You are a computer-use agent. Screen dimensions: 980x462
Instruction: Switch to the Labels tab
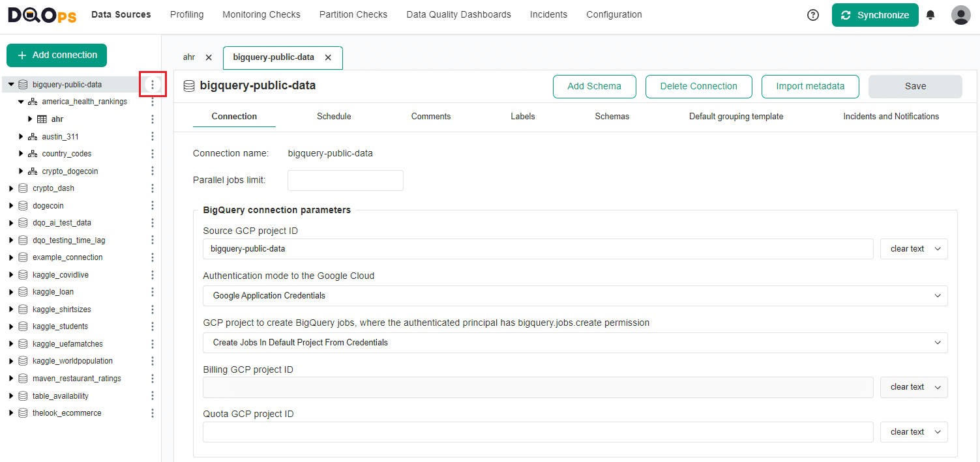click(523, 117)
